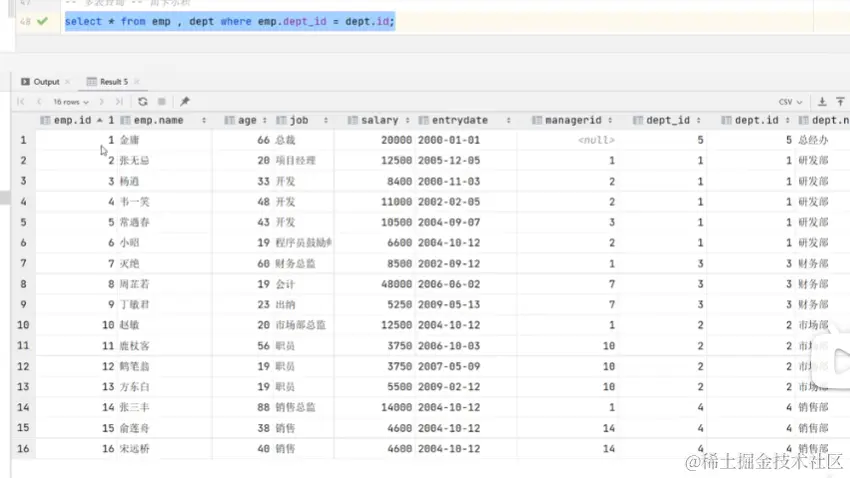Select row number 1 in the grid
This screenshot has height=478, width=850.
(x=23, y=140)
